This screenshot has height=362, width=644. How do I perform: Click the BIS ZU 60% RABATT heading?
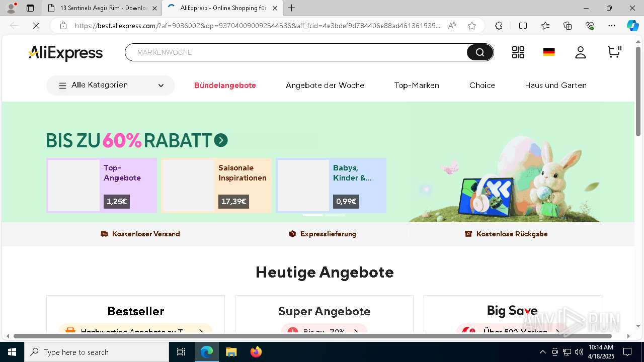tap(129, 140)
